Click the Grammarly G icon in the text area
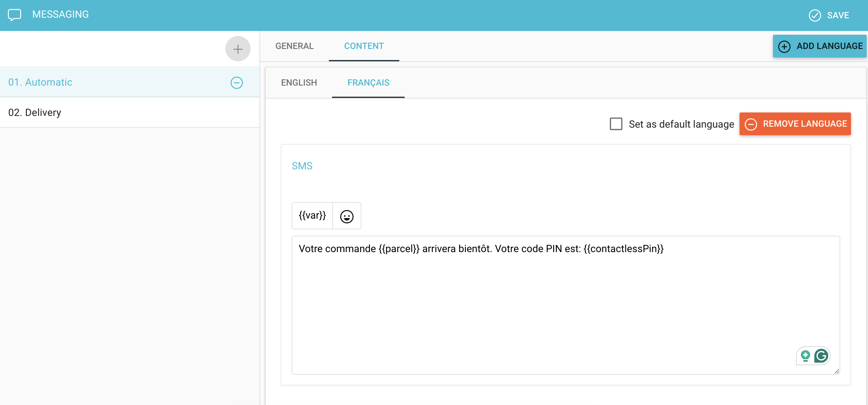This screenshot has width=868, height=405. pos(821,356)
